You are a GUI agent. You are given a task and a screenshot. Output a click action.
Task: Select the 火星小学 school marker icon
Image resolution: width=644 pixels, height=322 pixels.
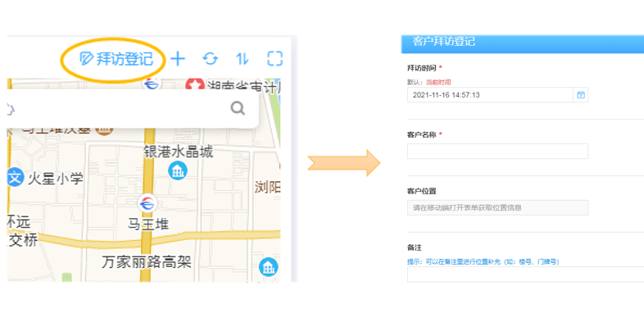[x=16, y=179]
